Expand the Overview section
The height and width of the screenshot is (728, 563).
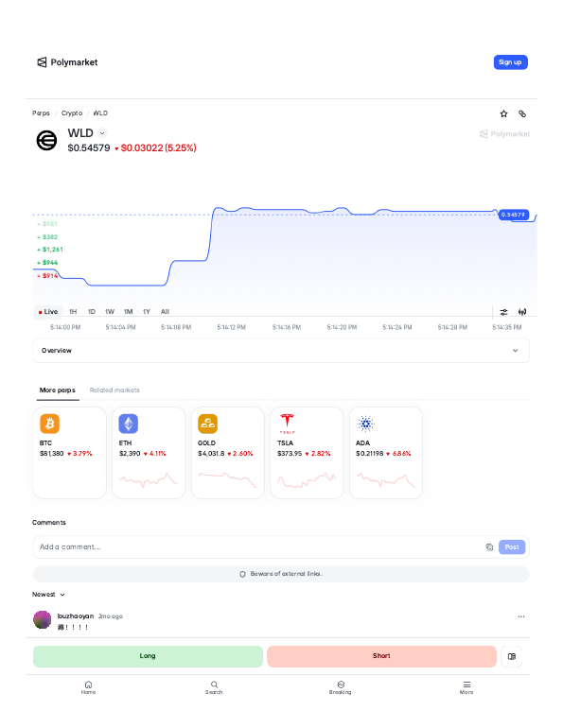(x=281, y=351)
